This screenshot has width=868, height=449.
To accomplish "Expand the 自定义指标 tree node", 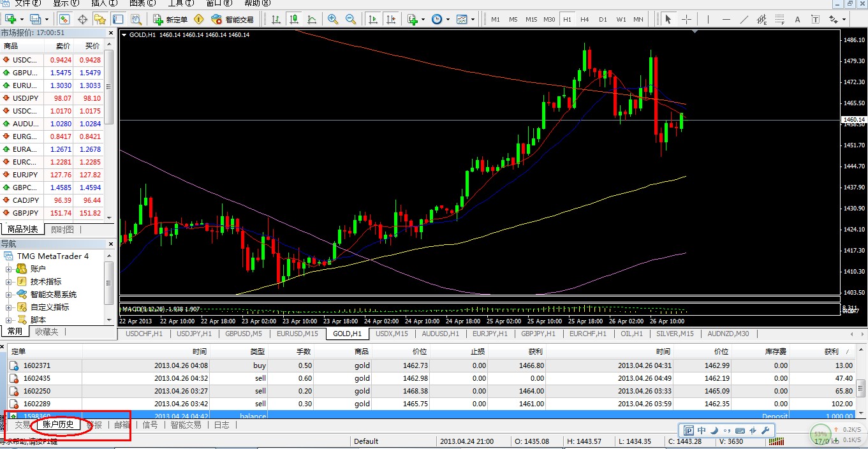I will (9, 307).
